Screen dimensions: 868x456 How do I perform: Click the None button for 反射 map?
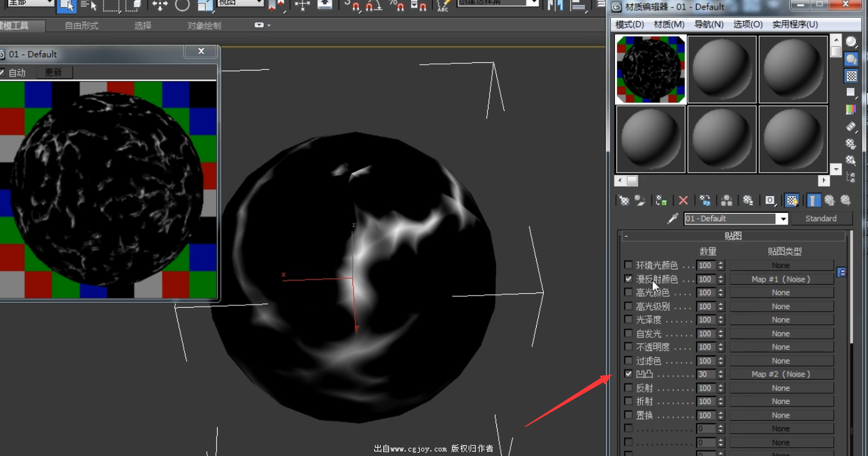[x=781, y=388]
